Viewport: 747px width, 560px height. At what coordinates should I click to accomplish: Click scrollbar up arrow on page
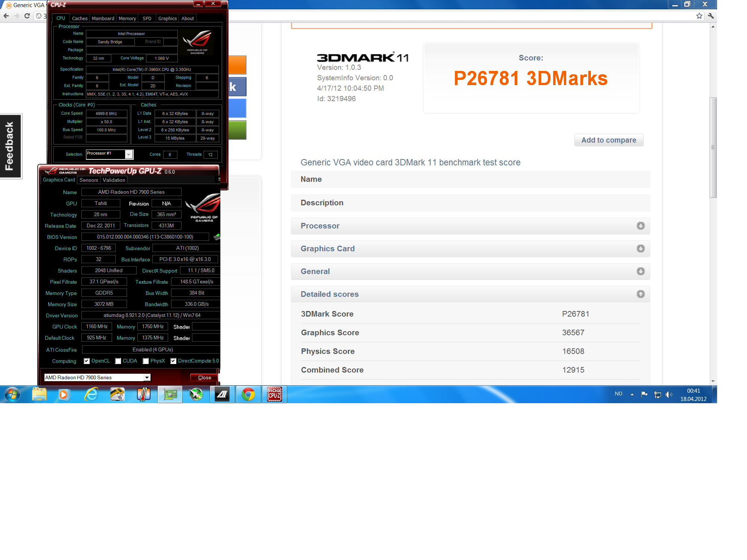coord(713,27)
